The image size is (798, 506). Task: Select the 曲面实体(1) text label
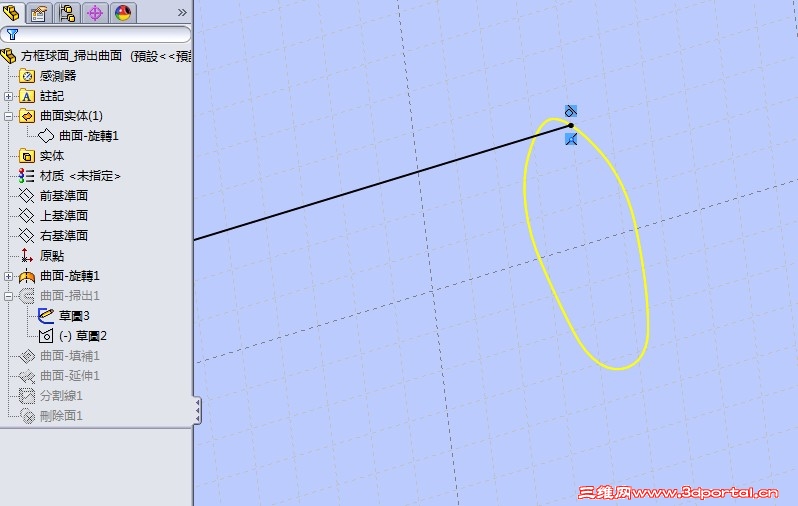71,116
